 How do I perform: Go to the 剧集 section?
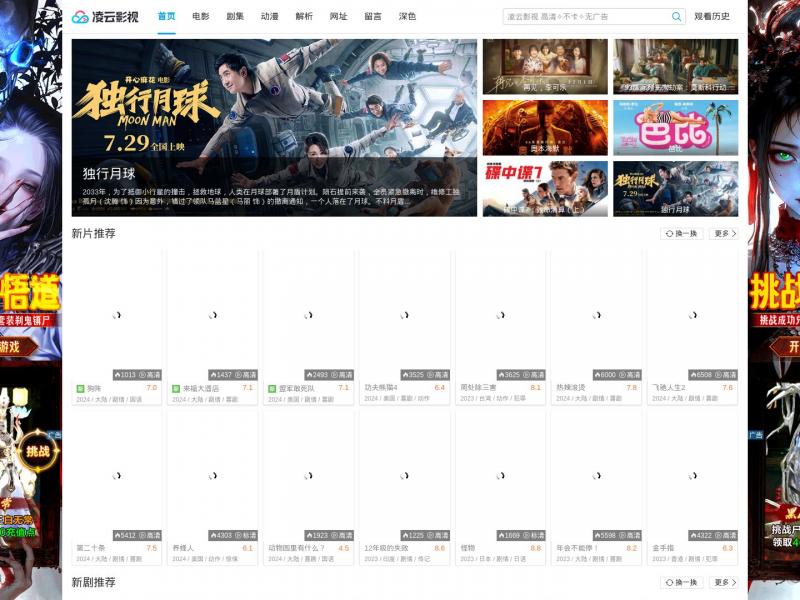point(235,16)
